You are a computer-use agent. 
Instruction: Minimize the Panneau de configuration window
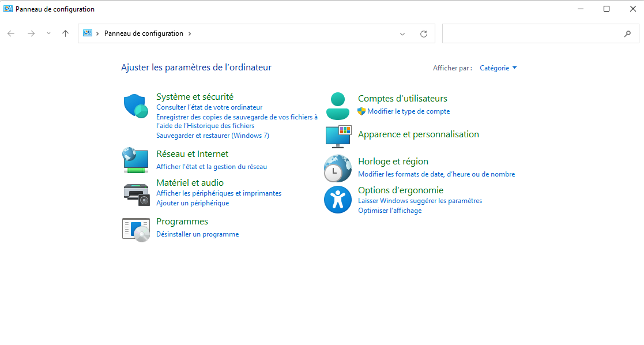click(x=581, y=9)
